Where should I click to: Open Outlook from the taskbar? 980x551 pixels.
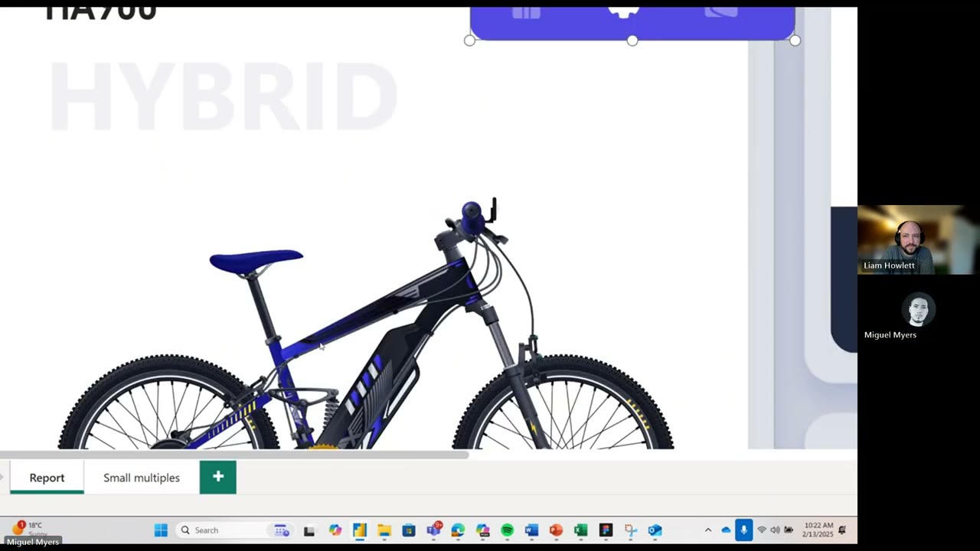pyautogui.click(x=655, y=530)
